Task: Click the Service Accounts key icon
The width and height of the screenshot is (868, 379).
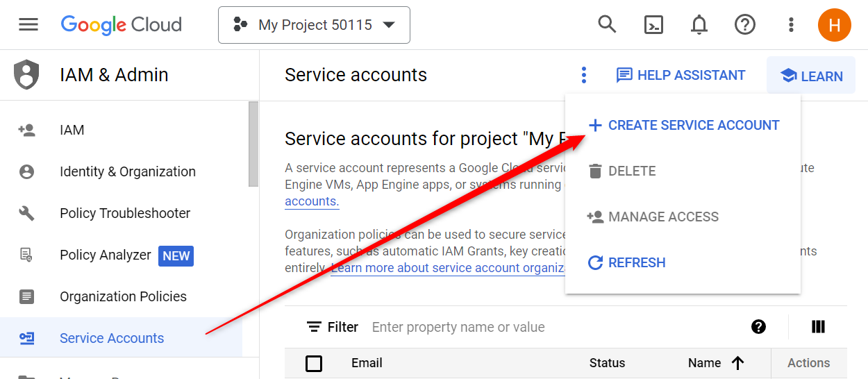Action: coord(26,338)
